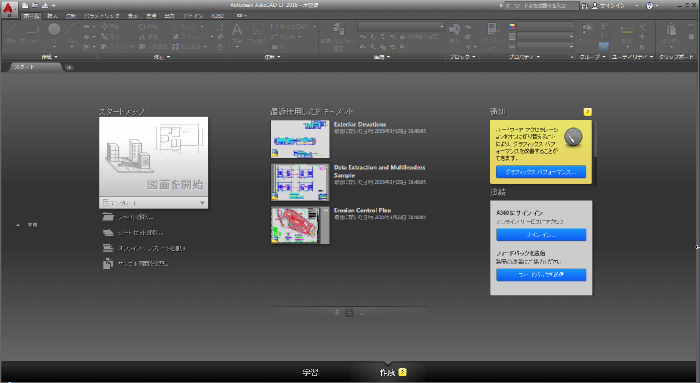Click the Start Drawing tile
Screen dimensions: 700x383
(153, 158)
